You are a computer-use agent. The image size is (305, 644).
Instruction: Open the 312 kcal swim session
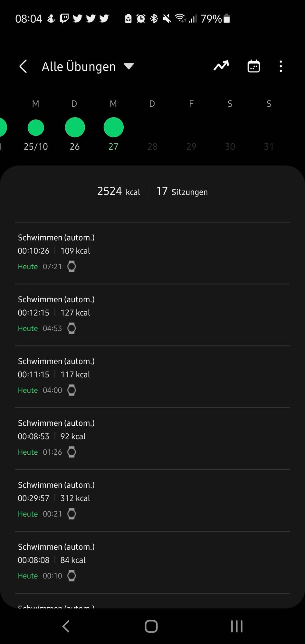pyautogui.click(x=152, y=500)
